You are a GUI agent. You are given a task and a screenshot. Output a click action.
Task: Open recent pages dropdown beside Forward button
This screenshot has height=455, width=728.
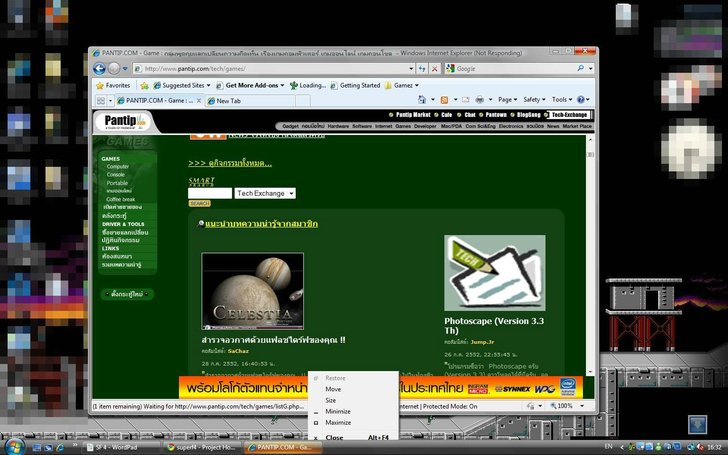coord(125,69)
